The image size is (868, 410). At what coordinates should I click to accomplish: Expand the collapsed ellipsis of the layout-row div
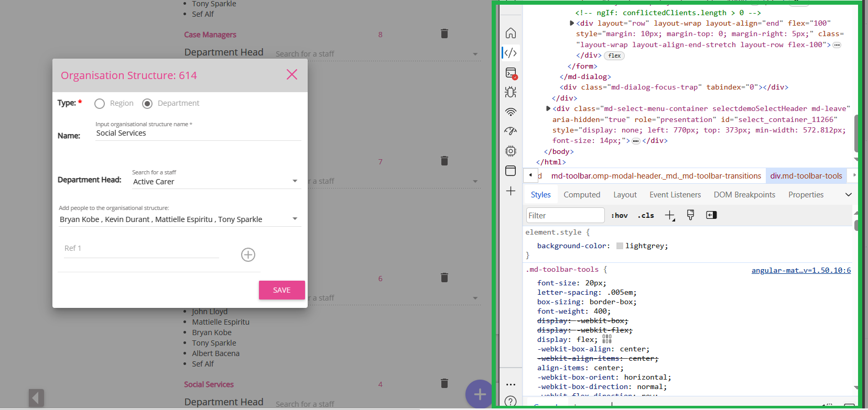pos(837,45)
